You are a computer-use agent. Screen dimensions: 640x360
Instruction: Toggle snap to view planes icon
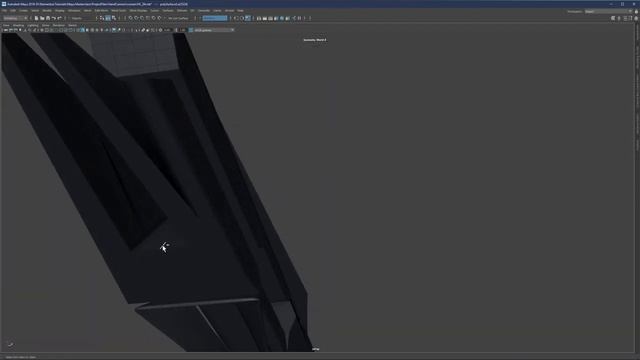pos(153,18)
